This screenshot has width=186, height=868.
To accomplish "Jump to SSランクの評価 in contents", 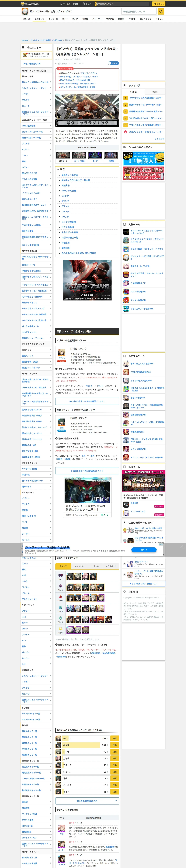I will [x=69, y=191].
